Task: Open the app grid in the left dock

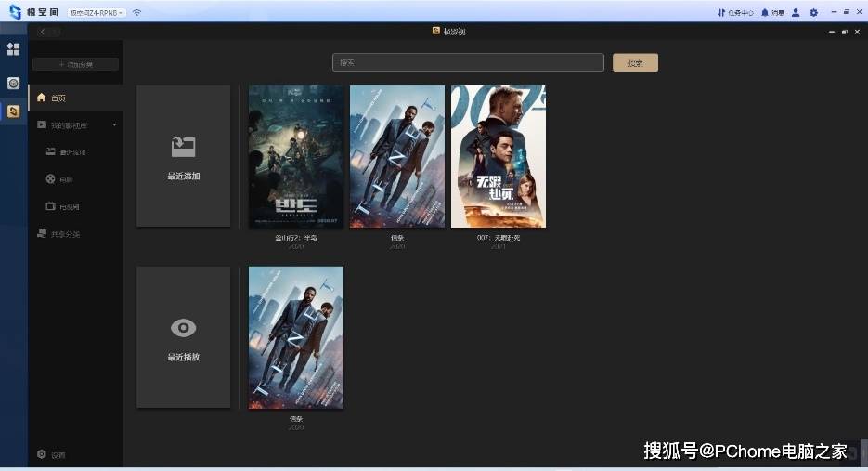Action: [13, 49]
